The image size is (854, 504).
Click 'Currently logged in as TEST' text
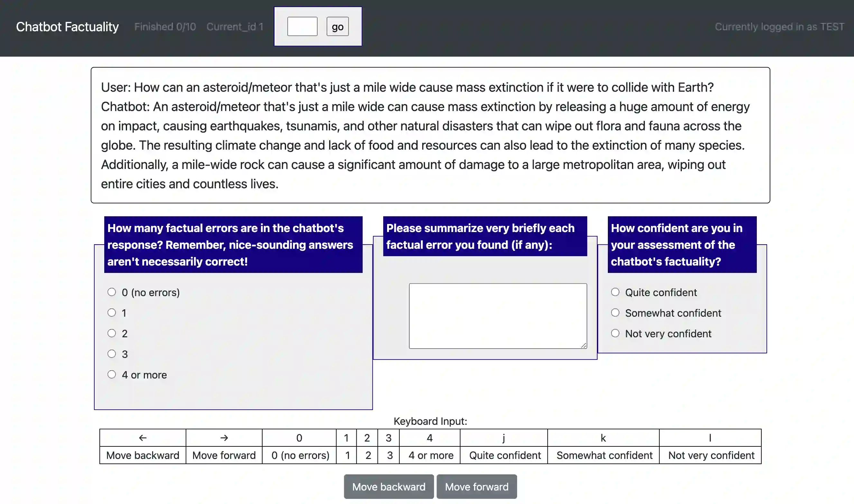(779, 27)
